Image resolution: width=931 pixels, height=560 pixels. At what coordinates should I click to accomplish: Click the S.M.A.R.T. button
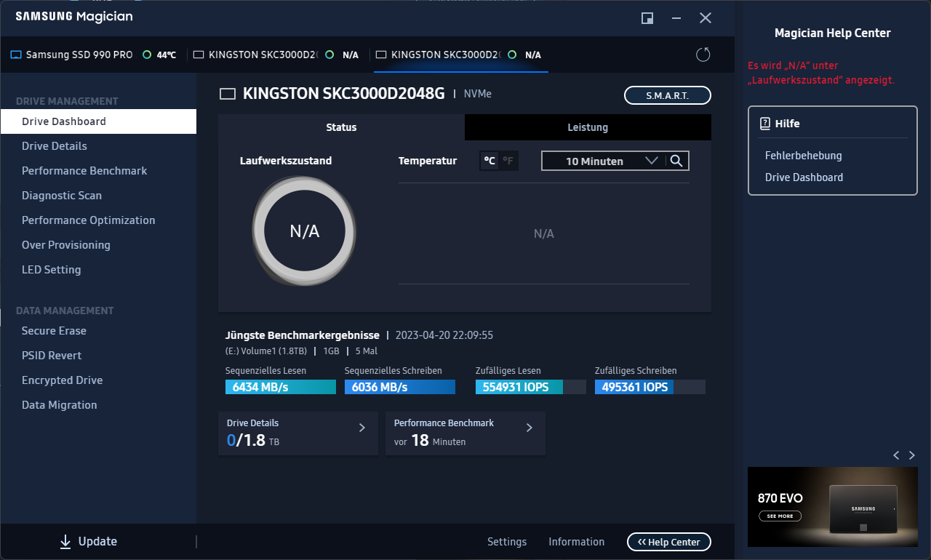click(668, 95)
